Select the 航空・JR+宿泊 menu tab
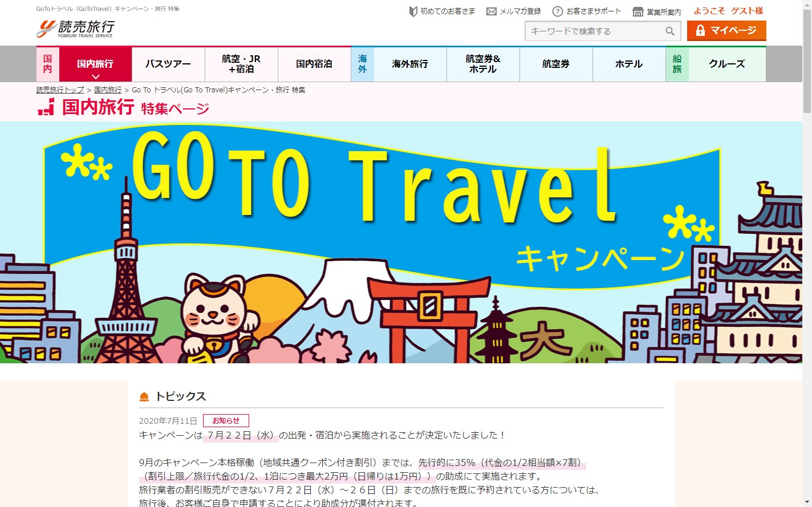The width and height of the screenshot is (812, 507). [241, 64]
